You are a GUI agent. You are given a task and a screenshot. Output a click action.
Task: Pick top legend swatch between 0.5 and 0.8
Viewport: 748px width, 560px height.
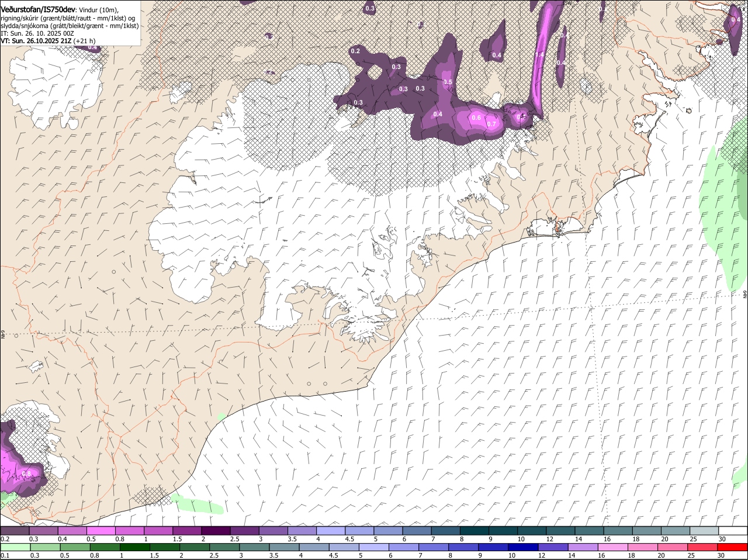point(101,530)
